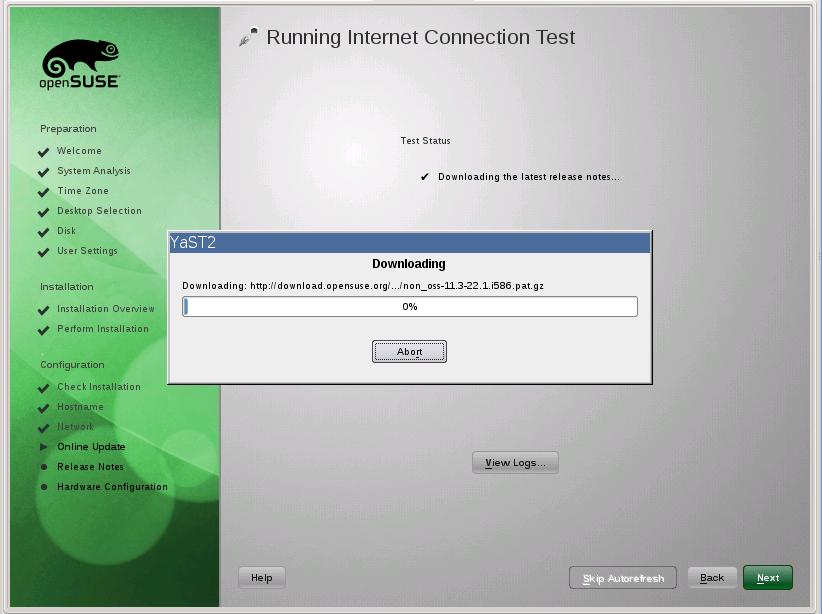This screenshot has height=614, width=822.
Task: Open View Logs dialog
Action: pos(515,463)
